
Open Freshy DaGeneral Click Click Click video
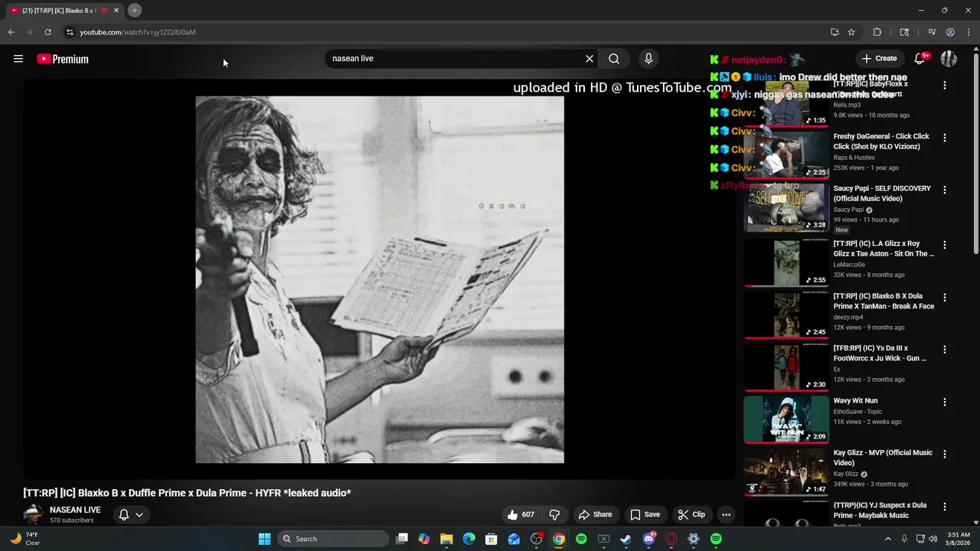click(x=881, y=141)
